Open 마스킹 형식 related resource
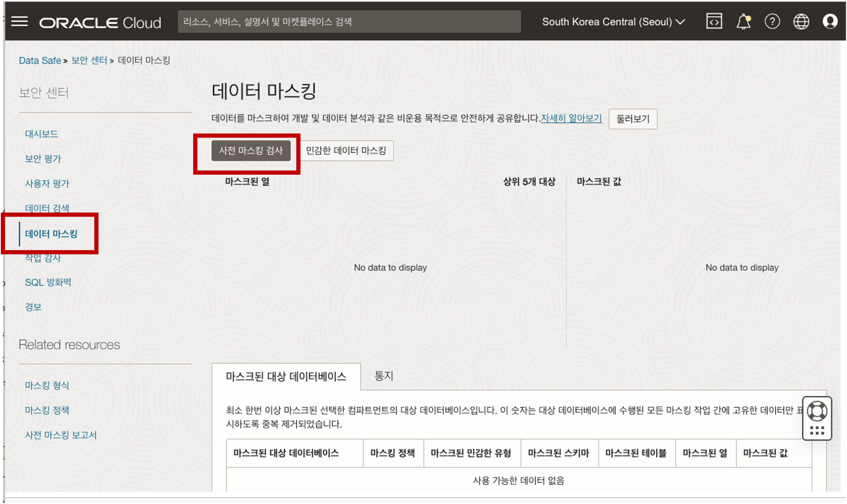The image size is (847, 504). point(47,385)
